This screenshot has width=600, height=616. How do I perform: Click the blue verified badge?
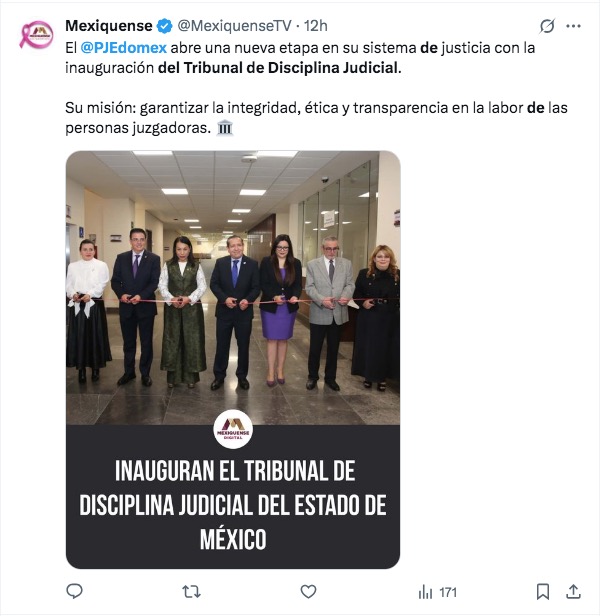tap(164, 26)
